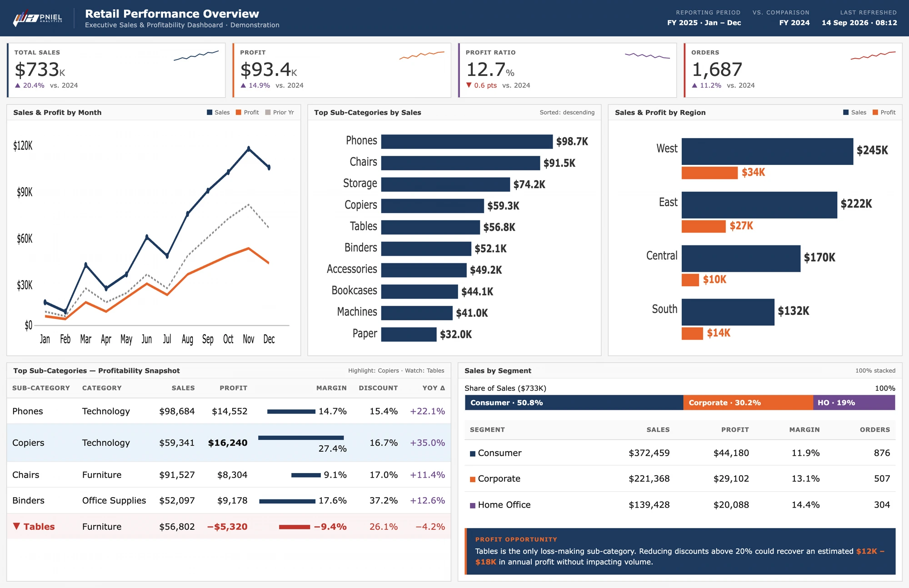Screen dimensions: 909x588
Task: Click the YOY Δ column header
Action: pos(434,388)
